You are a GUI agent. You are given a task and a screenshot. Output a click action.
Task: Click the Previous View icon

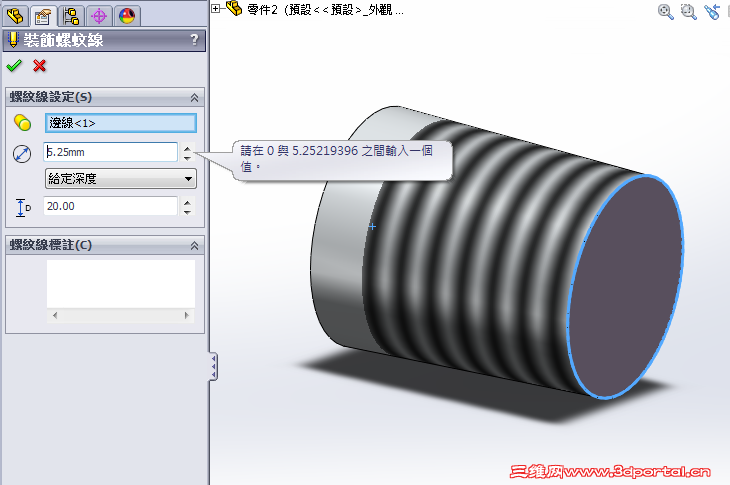point(712,11)
